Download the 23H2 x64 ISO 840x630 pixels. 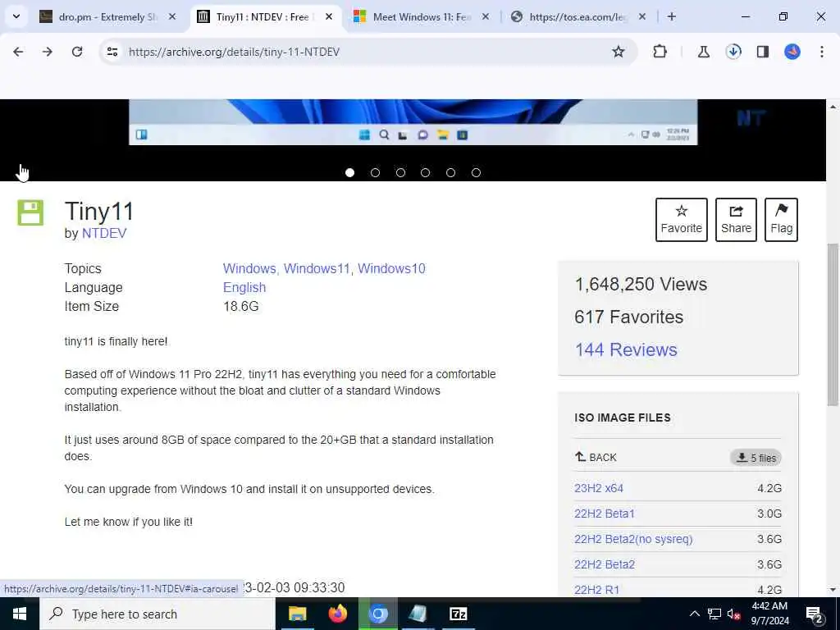click(599, 488)
